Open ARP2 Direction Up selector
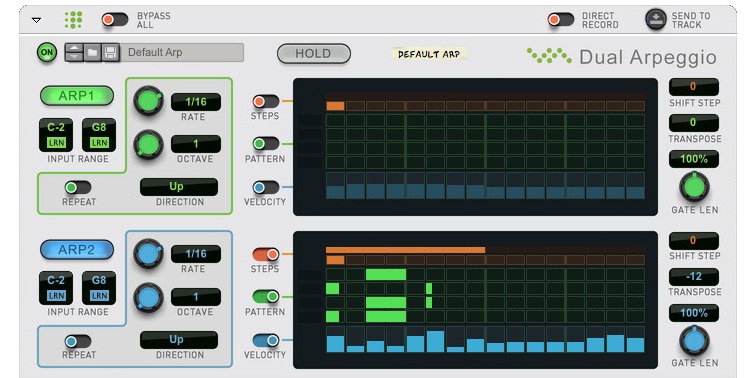756x378 pixels. click(179, 340)
